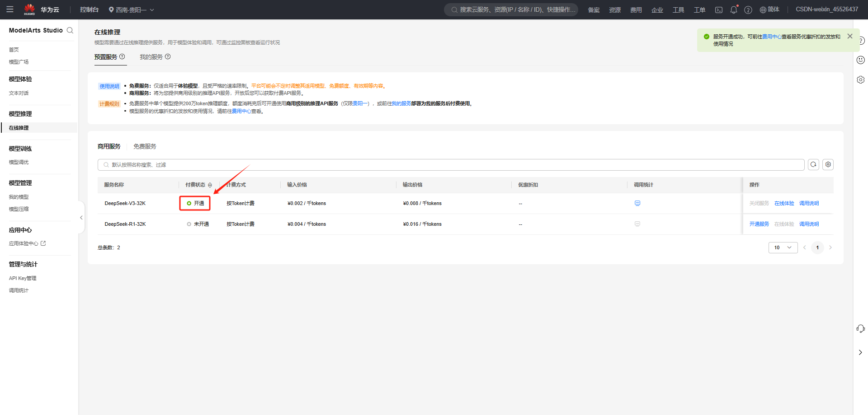Open 调用说明 for DeepSeek-V3-32K
Image resolution: width=868 pixels, height=415 pixels.
click(809, 203)
